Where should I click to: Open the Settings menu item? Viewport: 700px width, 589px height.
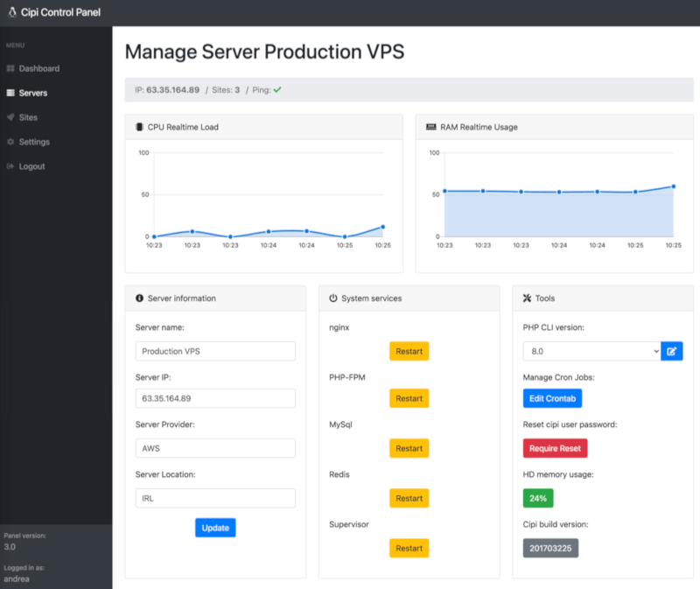pyautogui.click(x=34, y=142)
